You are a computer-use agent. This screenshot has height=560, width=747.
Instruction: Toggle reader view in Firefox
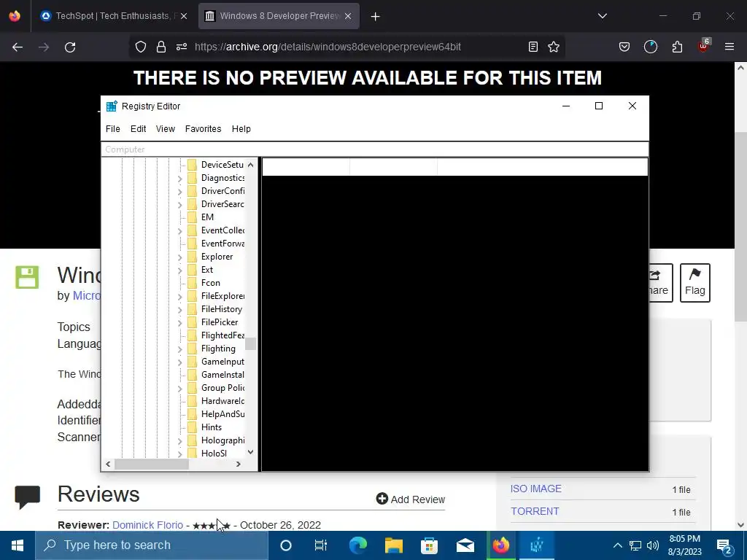tap(533, 47)
